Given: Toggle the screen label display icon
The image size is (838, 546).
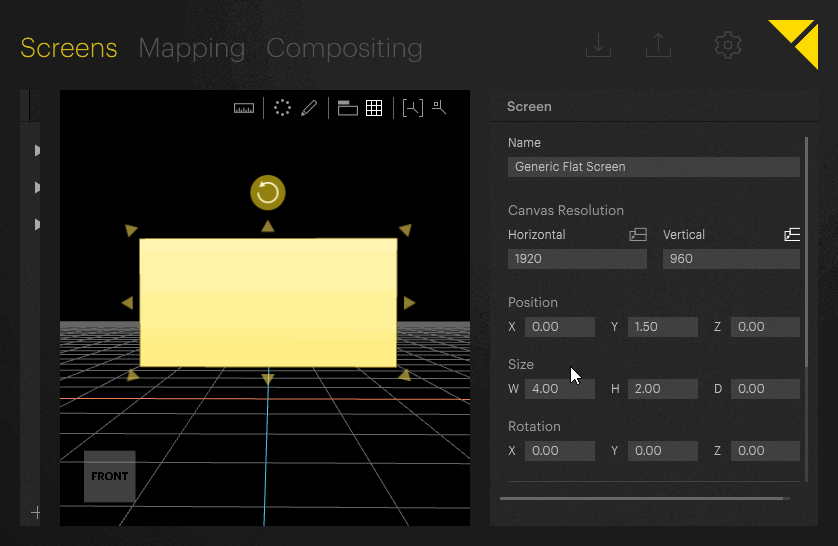Looking at the screenshot, I should (x=347, y=108).
